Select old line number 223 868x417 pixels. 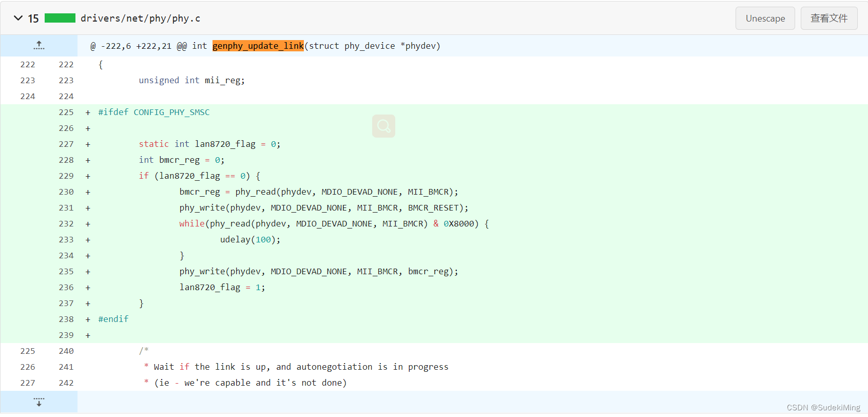tap(28, 80)
